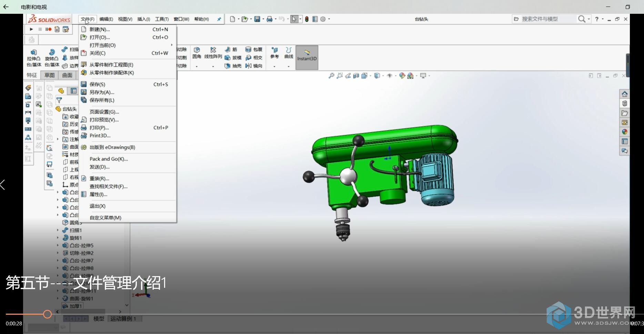Expand the 切除-拉伸2 feature node
The width and height of the screenshot is (644, 334).
coord(58,253)
